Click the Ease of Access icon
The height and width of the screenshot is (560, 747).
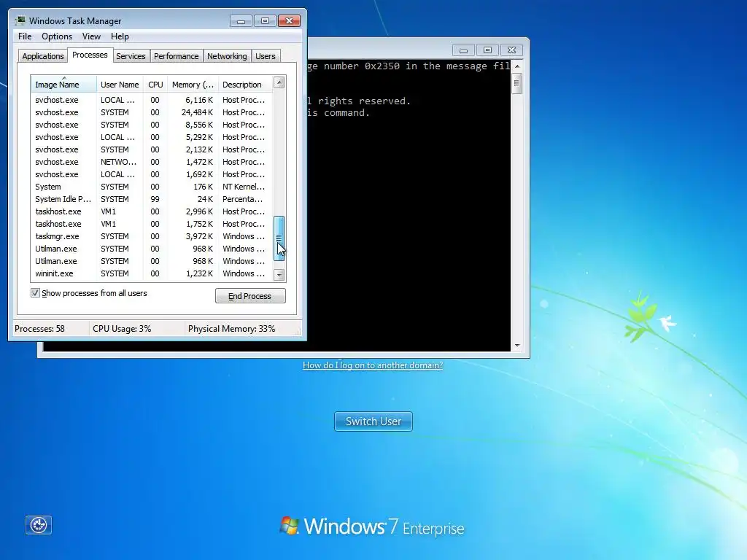click(38, 525)
